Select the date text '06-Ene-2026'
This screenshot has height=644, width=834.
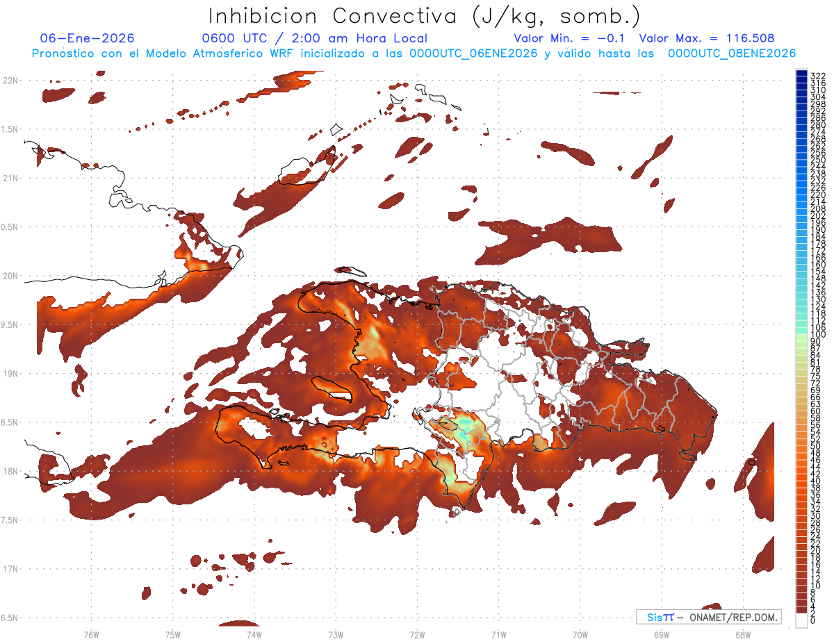[x=87, y=38]
